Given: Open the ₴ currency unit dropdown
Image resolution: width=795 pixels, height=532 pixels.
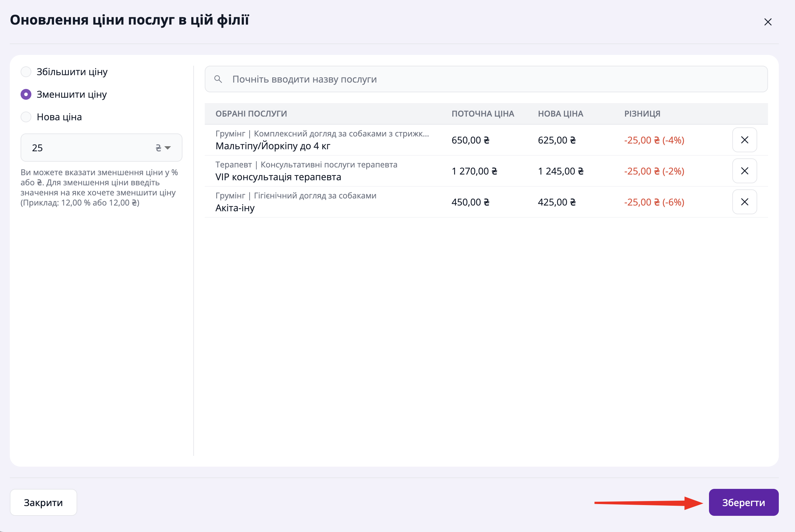Looking at the screenshot, I should 163,148.
